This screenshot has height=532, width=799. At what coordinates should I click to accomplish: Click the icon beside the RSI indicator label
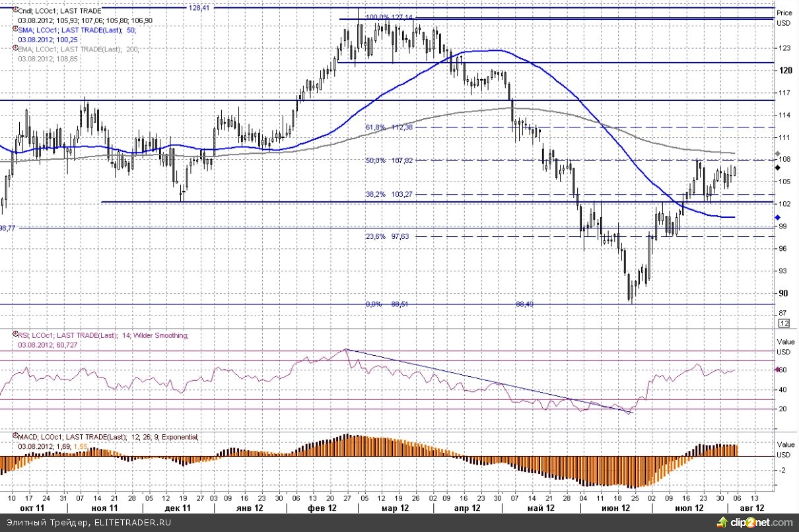(x=15, y=335)
